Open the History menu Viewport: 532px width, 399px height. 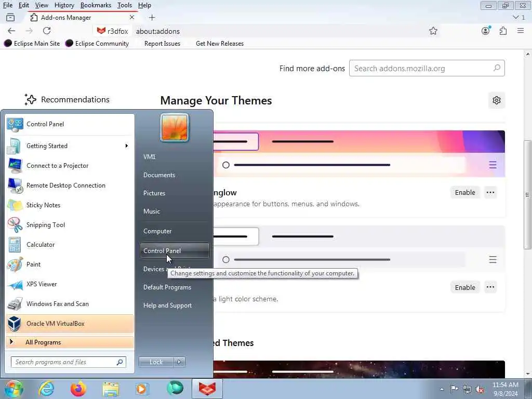point(64,5)
